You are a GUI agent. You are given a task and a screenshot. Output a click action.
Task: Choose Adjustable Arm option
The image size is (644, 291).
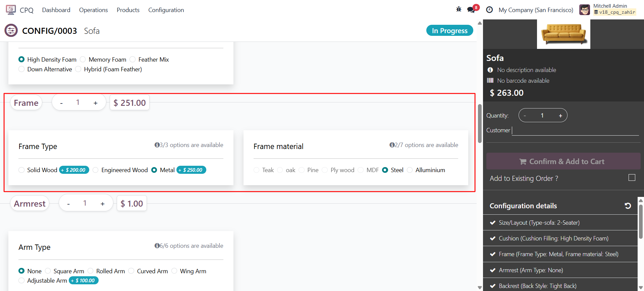click(21, 280)
